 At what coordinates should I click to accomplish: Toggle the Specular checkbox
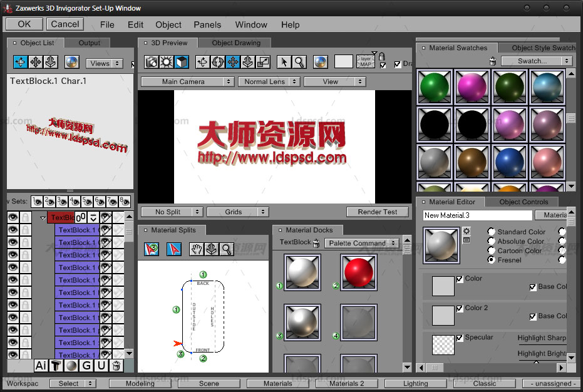pos(460,338)
